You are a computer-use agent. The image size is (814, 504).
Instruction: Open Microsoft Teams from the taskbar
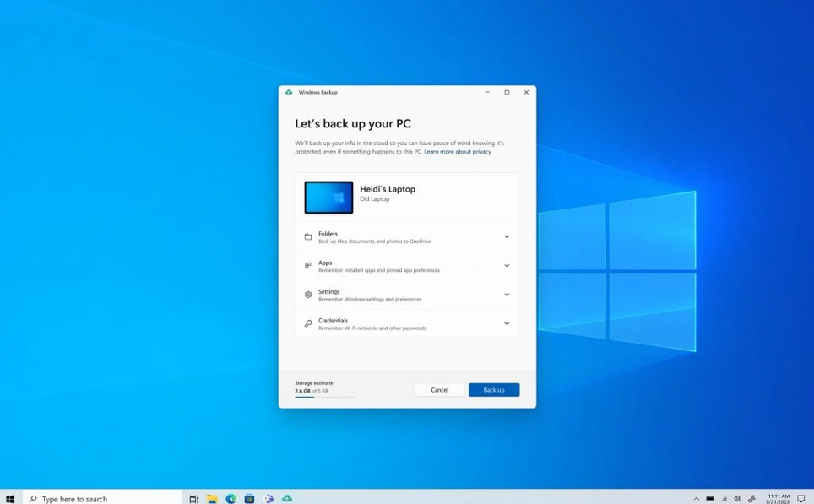(269, 499)
